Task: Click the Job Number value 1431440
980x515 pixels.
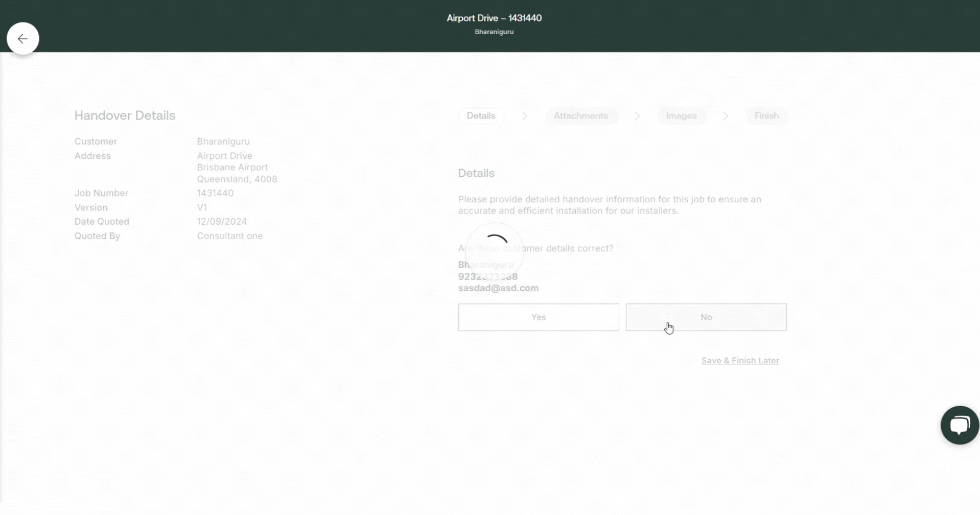Action: click(215, 193)
